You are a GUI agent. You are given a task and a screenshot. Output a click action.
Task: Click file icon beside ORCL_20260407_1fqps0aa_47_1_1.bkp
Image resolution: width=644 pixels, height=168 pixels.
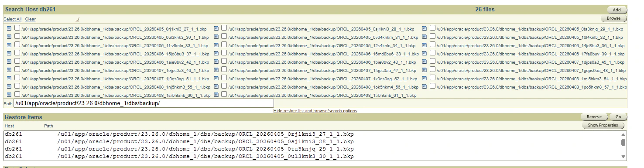(x=216, y=70)
